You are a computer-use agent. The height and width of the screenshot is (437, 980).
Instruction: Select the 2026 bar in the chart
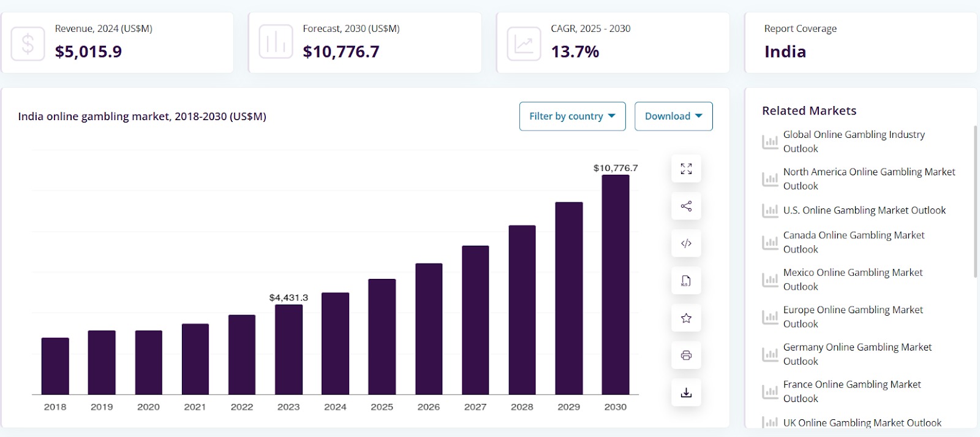(429, 329)
